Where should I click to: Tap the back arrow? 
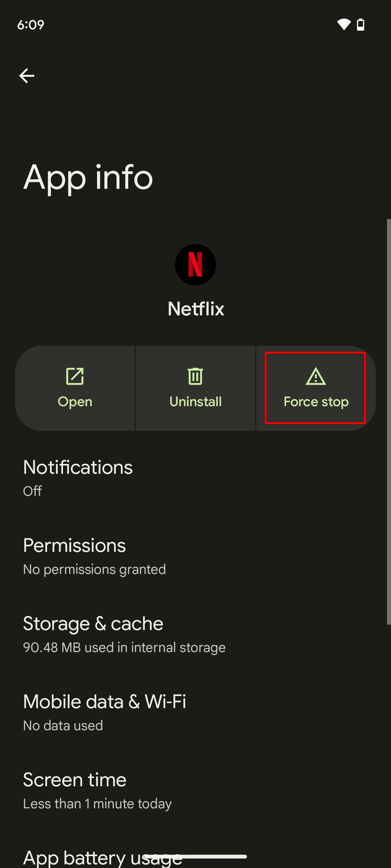(x=27, y=75)
